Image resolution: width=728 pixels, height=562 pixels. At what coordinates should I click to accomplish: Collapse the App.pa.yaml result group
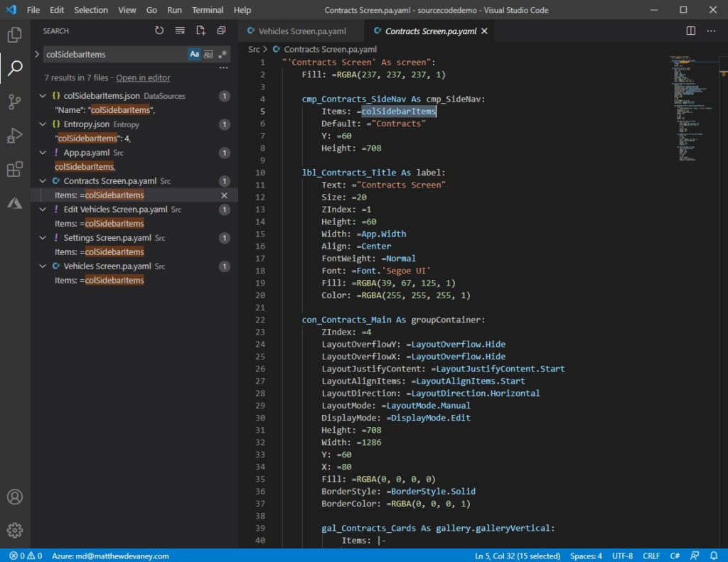(43, 152)
